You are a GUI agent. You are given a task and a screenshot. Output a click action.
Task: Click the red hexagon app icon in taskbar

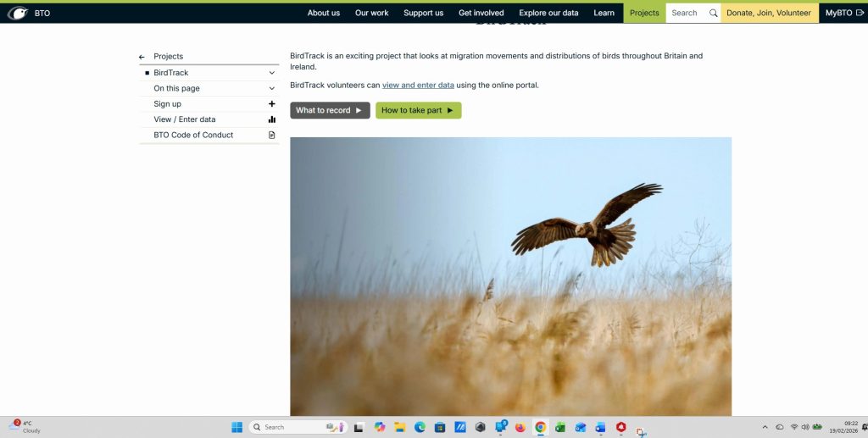[x=621, y=427]
